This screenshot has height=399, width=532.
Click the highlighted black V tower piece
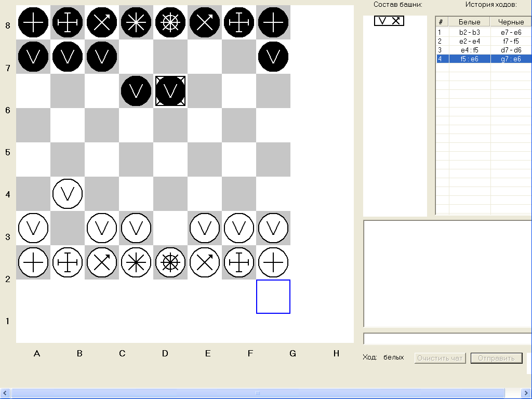pyautogui.click(x=170, y=91)
